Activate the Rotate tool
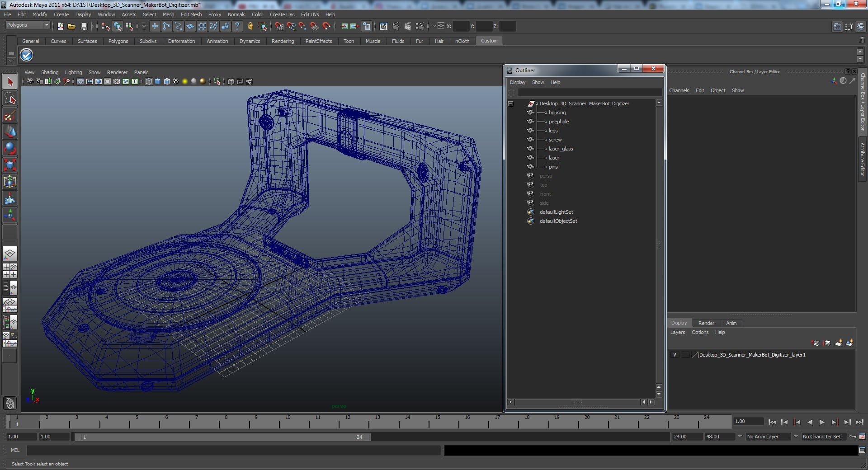Viewport: 868px width, 470px height. click(x=10, y=148)
